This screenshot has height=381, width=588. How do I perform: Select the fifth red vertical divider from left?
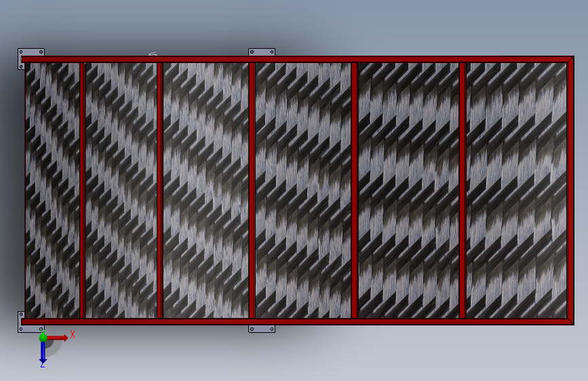click(x=463, y=190)
